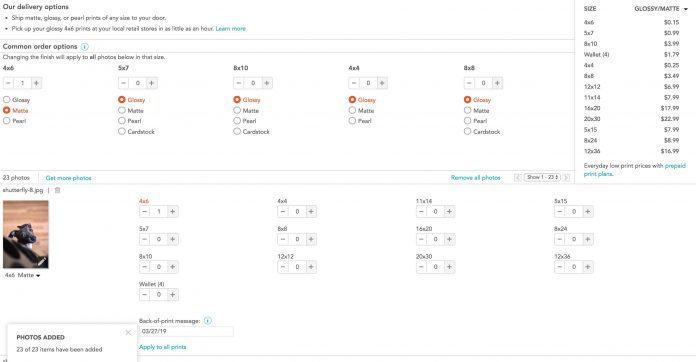Viewport: 696px width, 362px height.
Task: Increase photo 5x15 print count
Action: tap(588, 212)
